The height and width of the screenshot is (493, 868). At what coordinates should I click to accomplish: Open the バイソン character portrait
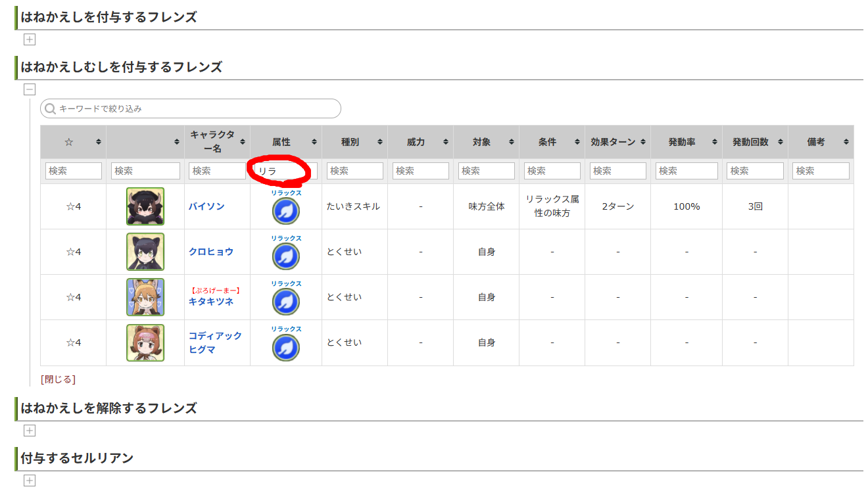coord(145,206)
